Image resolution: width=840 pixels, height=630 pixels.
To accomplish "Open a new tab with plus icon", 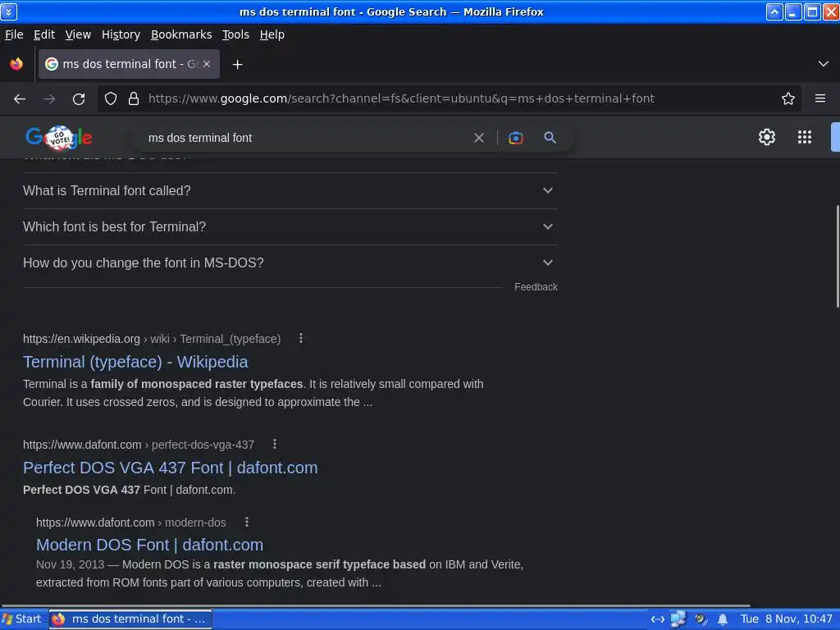I will click(x=237, y=64).
